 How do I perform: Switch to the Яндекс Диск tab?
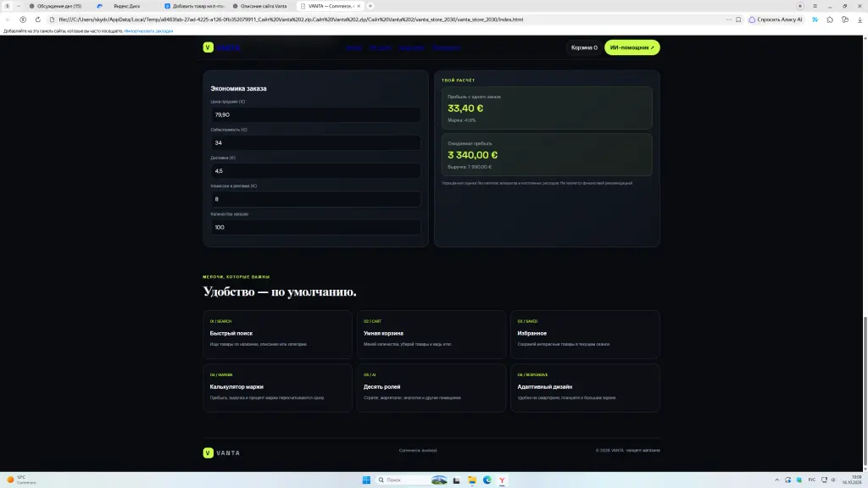127,6
